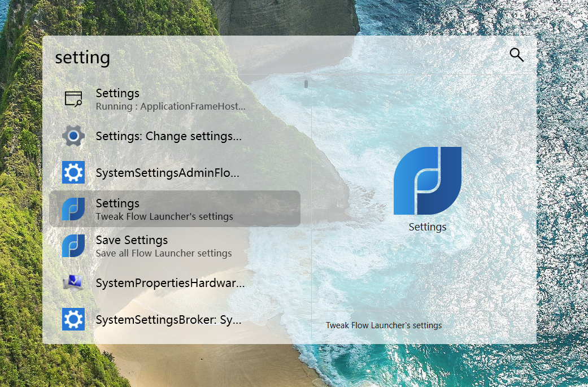Choose the 'Save Settings' result
Screen dimensions: 588x387
coord(175,246)
